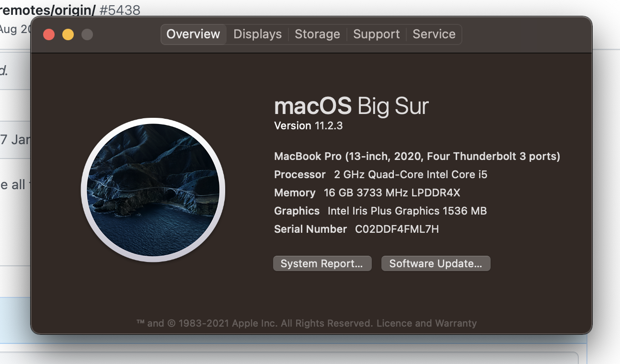
Task: Click the #5438 issue number behind window
Action: [x=120, y=10]
